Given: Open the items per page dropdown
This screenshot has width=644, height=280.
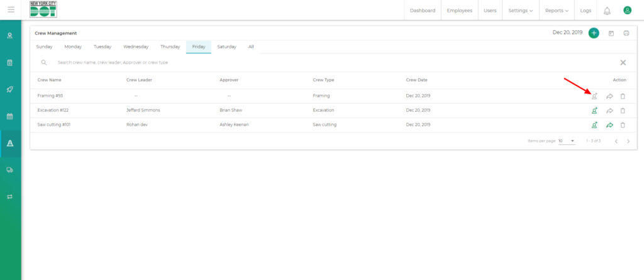Looking at the screenshot, I should point(567,141).
